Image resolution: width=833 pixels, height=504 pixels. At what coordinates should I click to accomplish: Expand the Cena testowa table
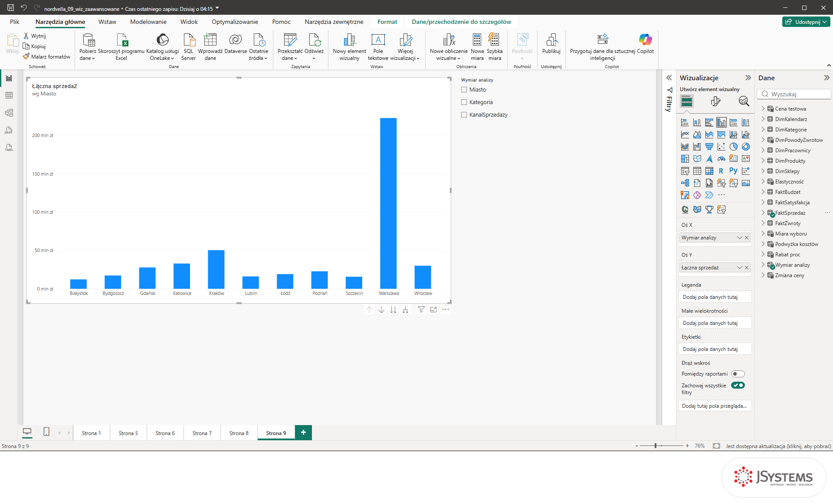pyautogui.click(x=763, y=108)
